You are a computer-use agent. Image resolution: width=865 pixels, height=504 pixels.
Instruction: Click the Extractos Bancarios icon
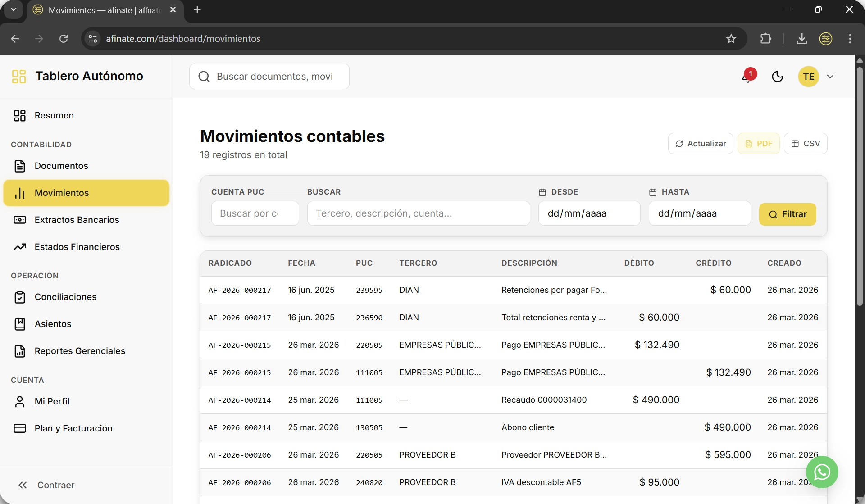coord(21,220)
